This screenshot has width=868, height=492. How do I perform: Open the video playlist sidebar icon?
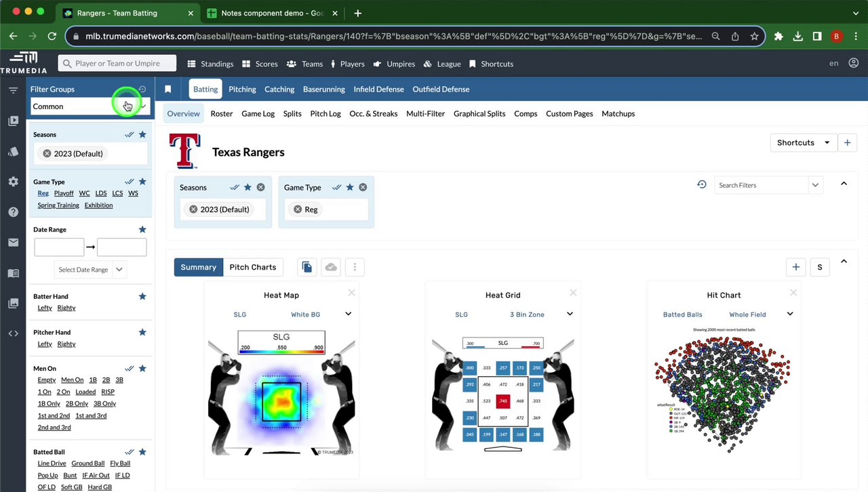pos(13,121)
